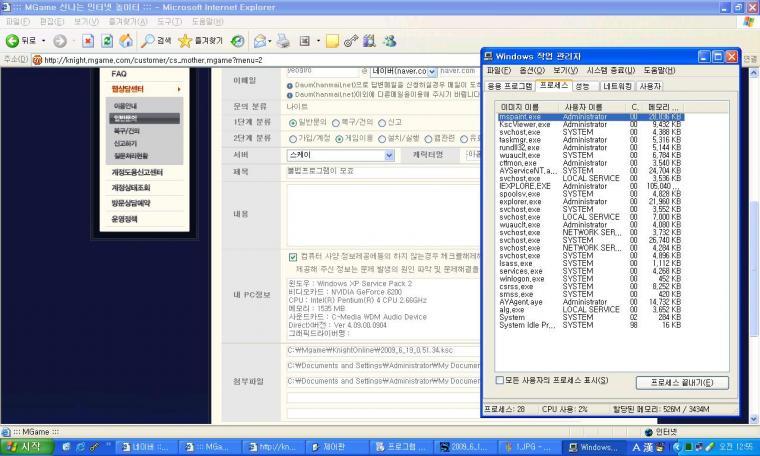The width and height of the screenshot is (760, 456).
Task: Open the Back button history dropdown arrow
Action: [44, 41]
